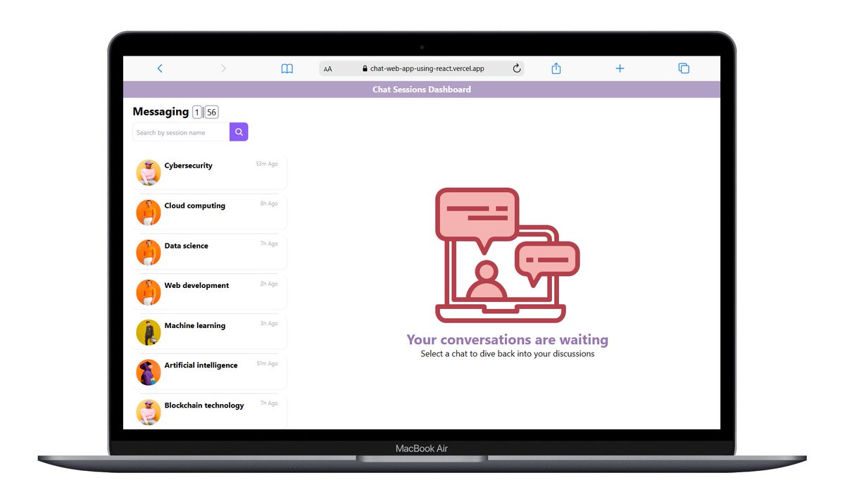The image size is (845, 504).
Task: Click the browser forward arrow
Action: click(x=223, y=68)
